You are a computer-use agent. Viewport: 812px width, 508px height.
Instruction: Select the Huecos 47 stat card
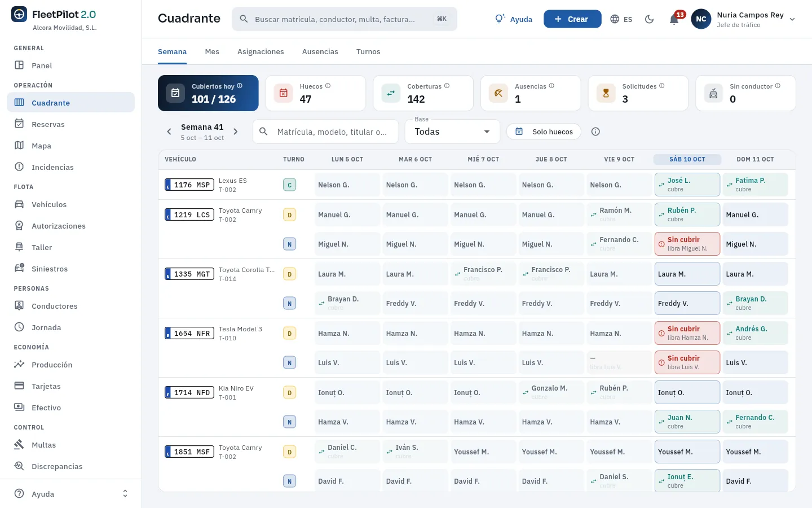[316, 93]
